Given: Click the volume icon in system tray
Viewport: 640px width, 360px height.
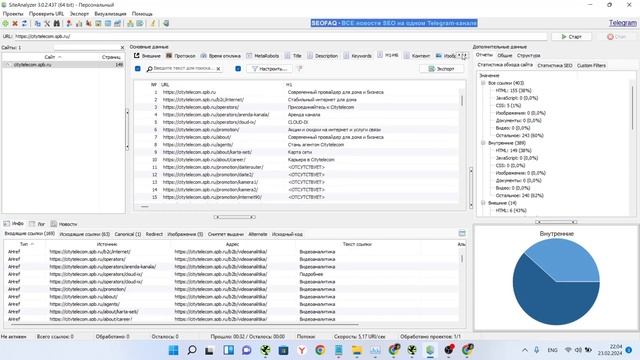Looking at the screenshot, I should (578, 350).
